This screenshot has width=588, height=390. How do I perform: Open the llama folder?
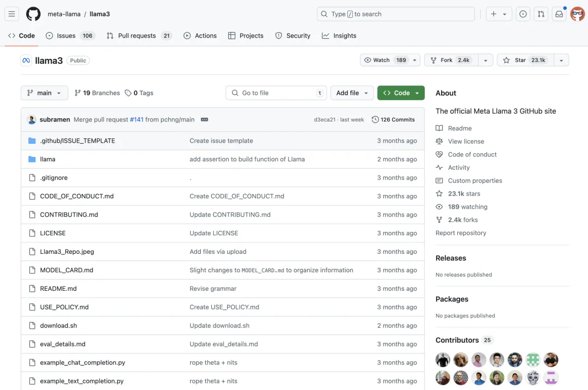tap(47, 159)
